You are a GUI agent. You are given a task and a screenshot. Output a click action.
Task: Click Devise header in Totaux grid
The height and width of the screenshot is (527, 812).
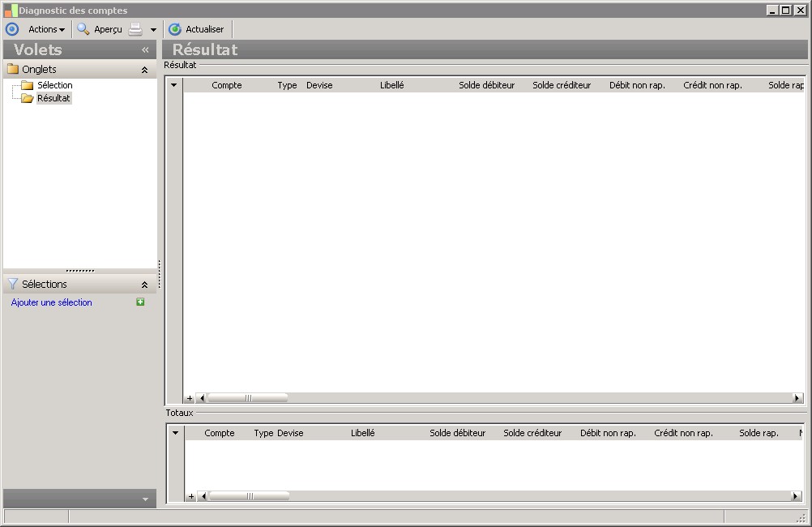[290, 433]
